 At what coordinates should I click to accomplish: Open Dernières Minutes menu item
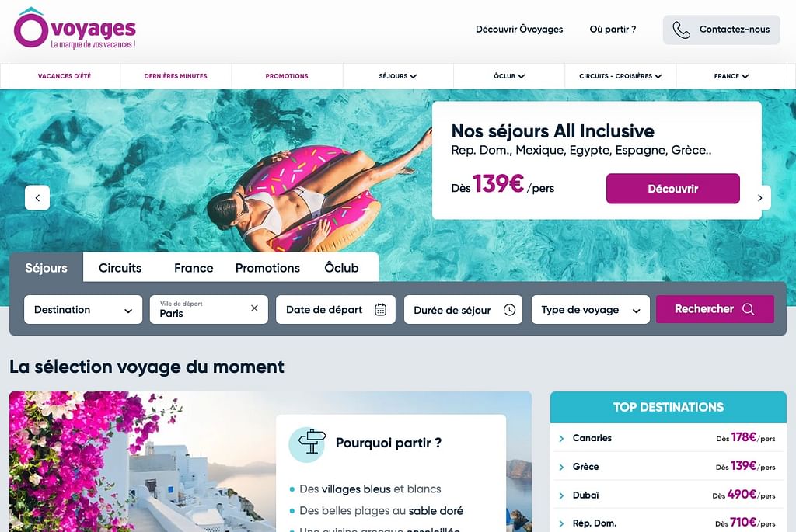(x=176, y=76)
